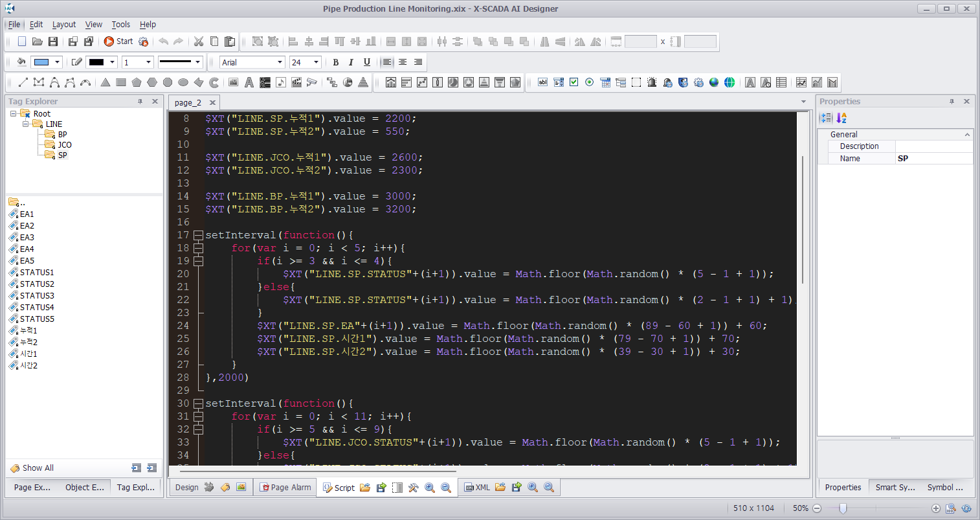The image size is (980, 520).
Task: Paste with the clipboard icon
Action: click(230, 41)
